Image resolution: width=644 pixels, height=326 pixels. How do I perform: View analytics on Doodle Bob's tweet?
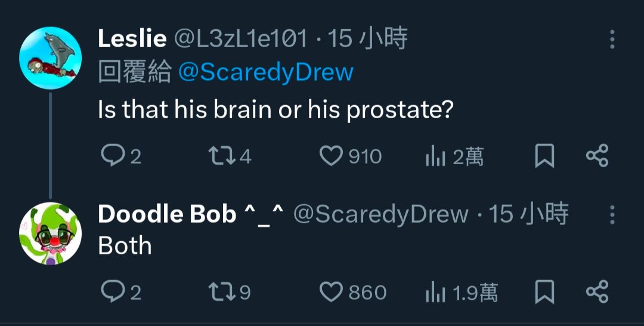[435, 292]
